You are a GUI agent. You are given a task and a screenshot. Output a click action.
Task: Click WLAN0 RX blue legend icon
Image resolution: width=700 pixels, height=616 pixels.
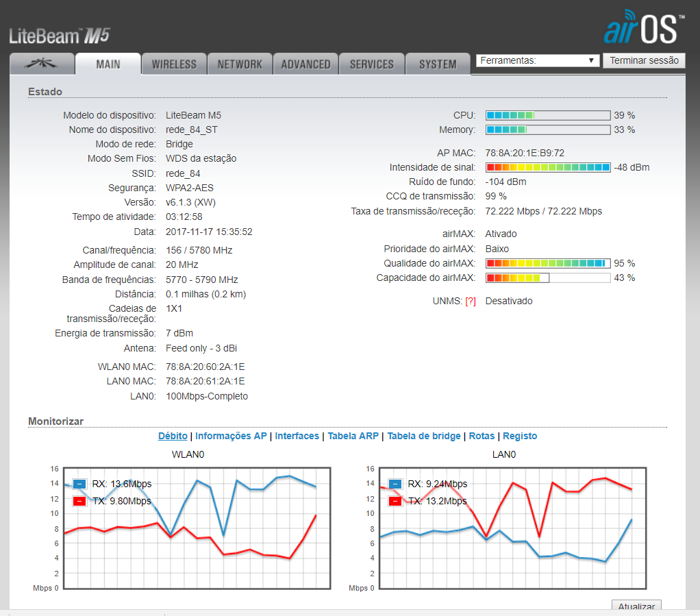point(79,484)
